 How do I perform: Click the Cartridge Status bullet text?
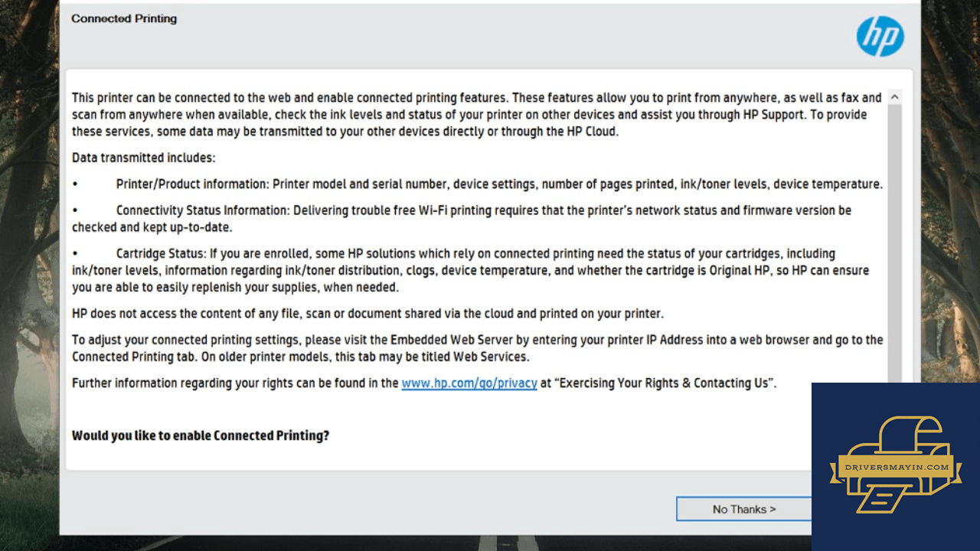click(470, 270)
